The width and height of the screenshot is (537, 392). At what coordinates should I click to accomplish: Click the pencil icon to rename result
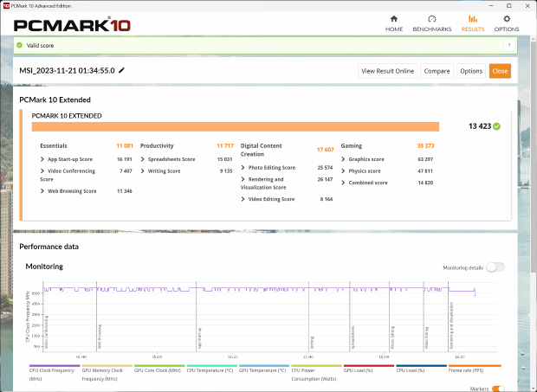121,70
